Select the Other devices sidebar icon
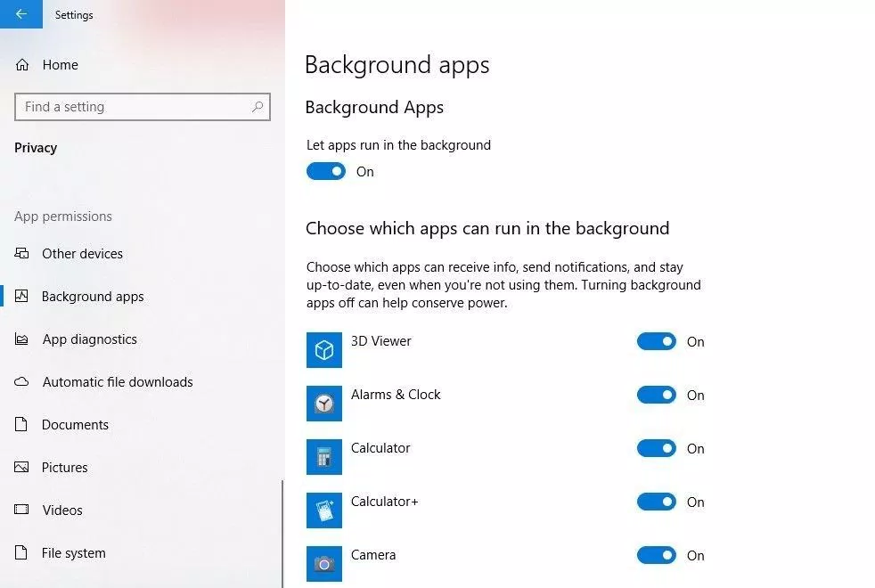The image size is (875, 588). click(21, 253)
